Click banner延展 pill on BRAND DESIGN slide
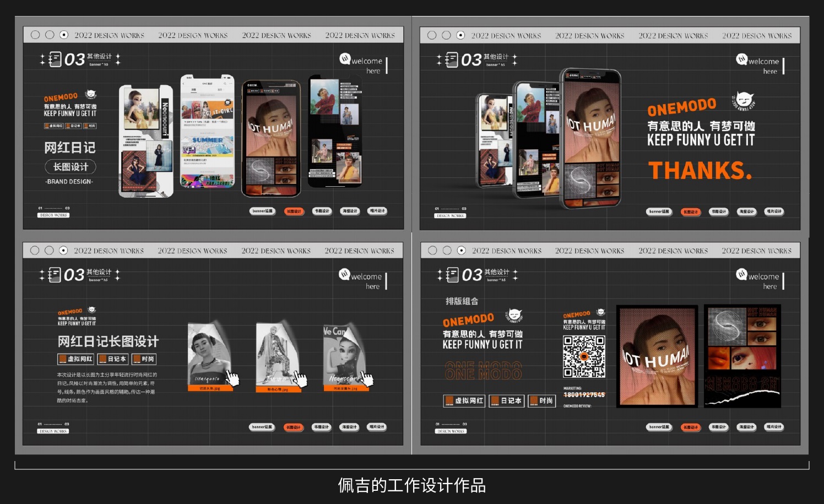Screen dimensions: 824x504 point(263,211)
